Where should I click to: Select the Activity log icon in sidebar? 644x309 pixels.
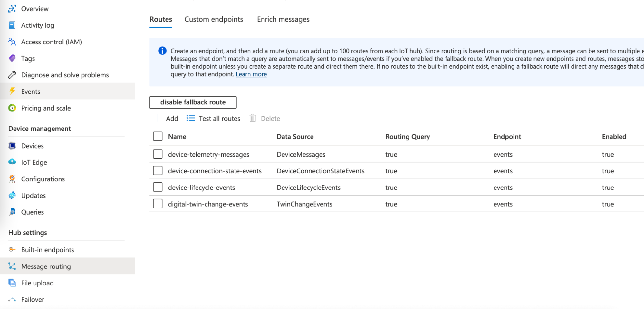12,25
